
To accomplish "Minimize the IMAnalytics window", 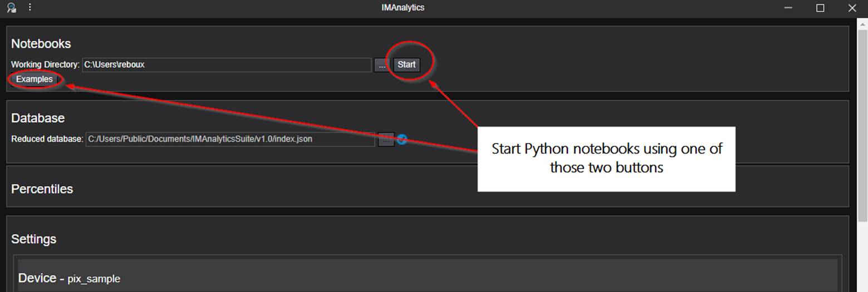I will pos(788,8).
